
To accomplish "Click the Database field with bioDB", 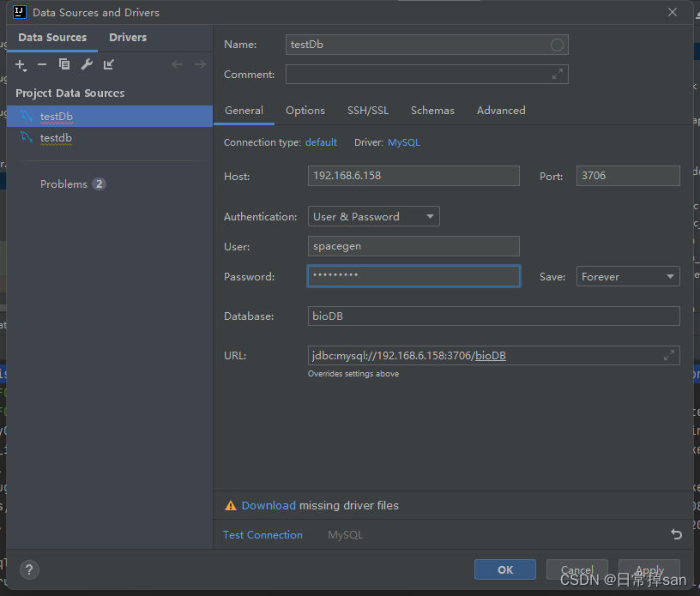I will (494, 316).
